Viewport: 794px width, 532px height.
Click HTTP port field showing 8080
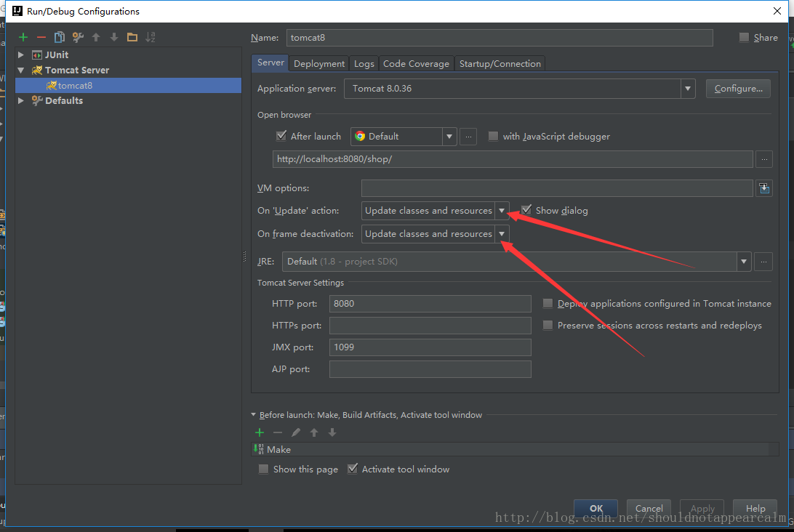pos(430,304)
